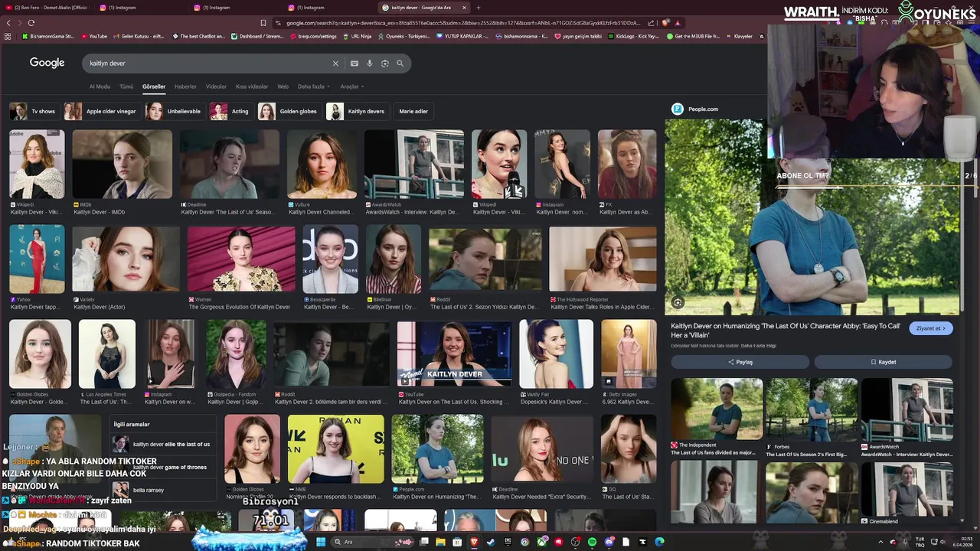Screen dimensions: 980x551
Task: Open a new browser tab
Action: (x=479, y=8)
